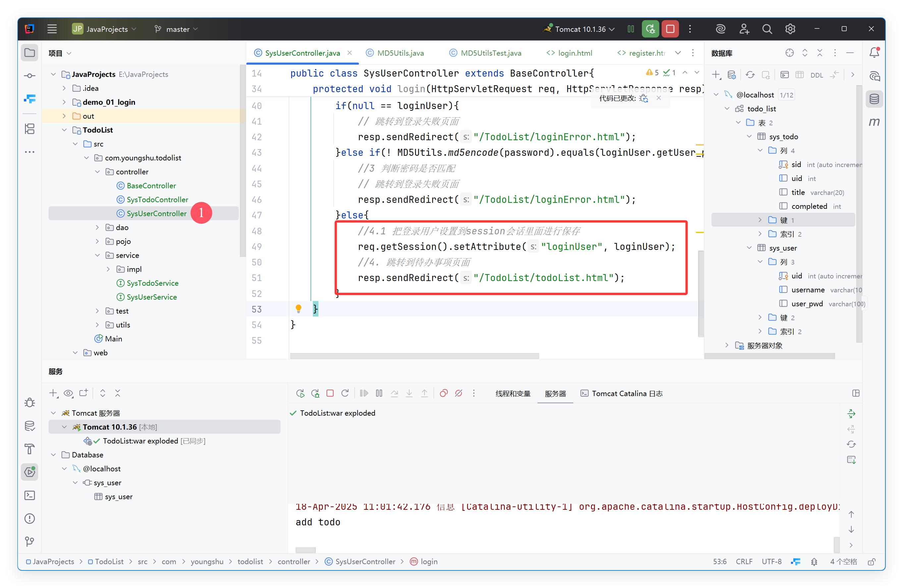Close the SysUserController.java tab
The image size is (903, 588).
[350, 53]
